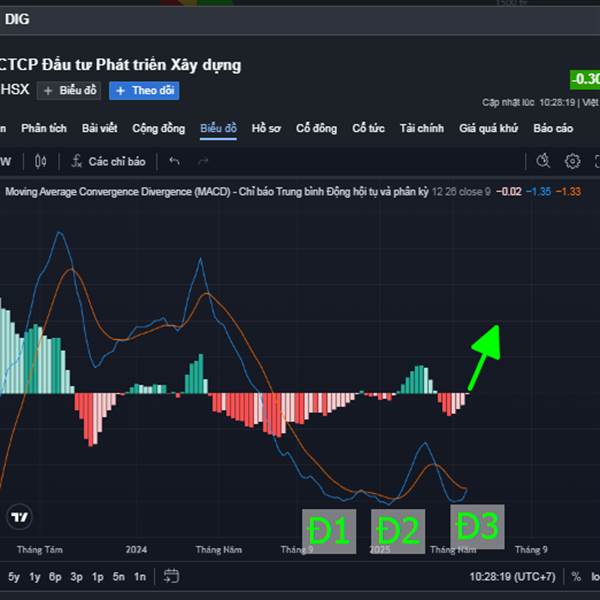The image size is (600, 600).
Task: Click the HSX exchange label
Action: point(15,90)
